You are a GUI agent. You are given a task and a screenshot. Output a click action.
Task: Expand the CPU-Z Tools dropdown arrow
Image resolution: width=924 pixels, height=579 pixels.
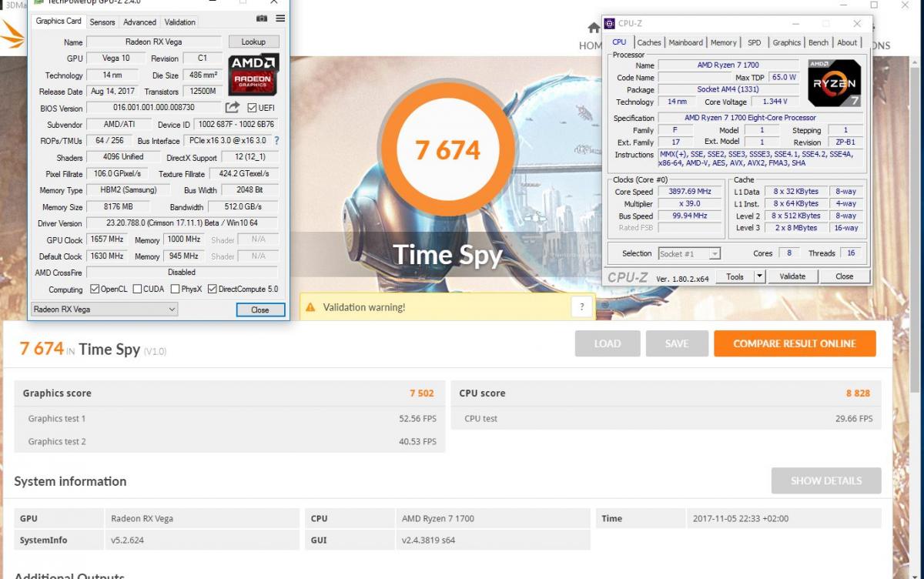pyautogui.click(x=759, y=276)
